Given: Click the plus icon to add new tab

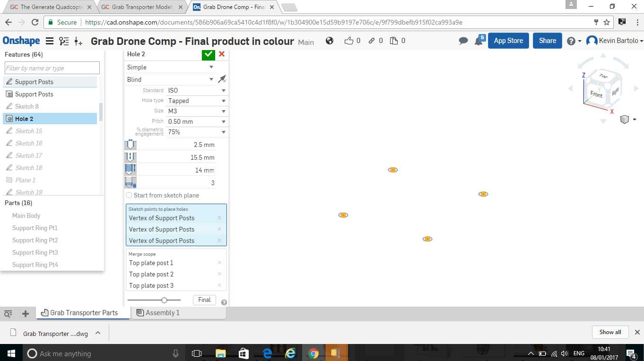Looking at the screenshot, I should [x=26, y=313].
